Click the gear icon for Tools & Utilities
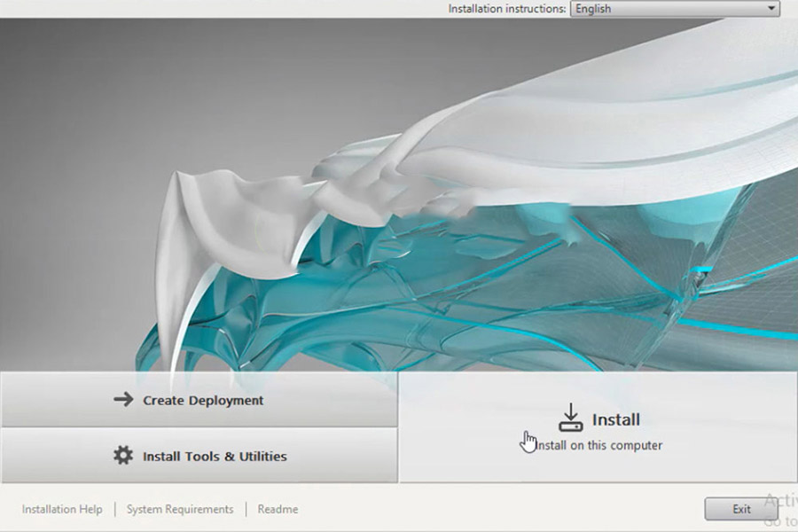Screen dimensions: 798x532 coord(123,456)
